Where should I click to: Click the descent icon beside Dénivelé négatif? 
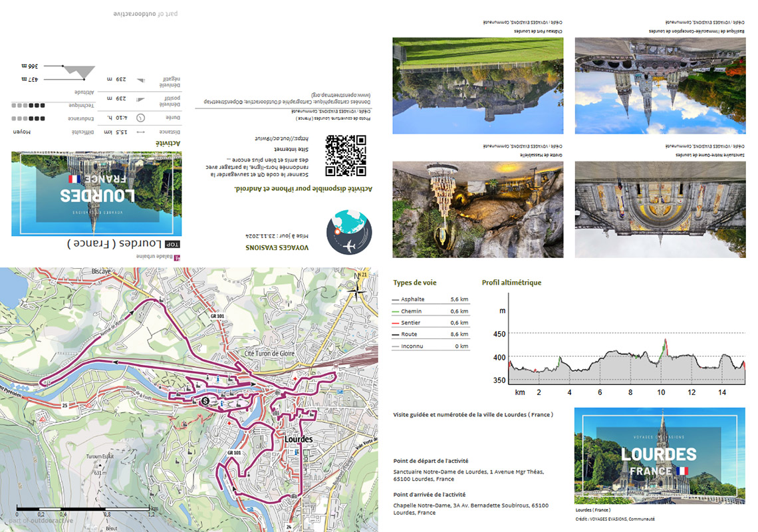[x=141, y=80]
